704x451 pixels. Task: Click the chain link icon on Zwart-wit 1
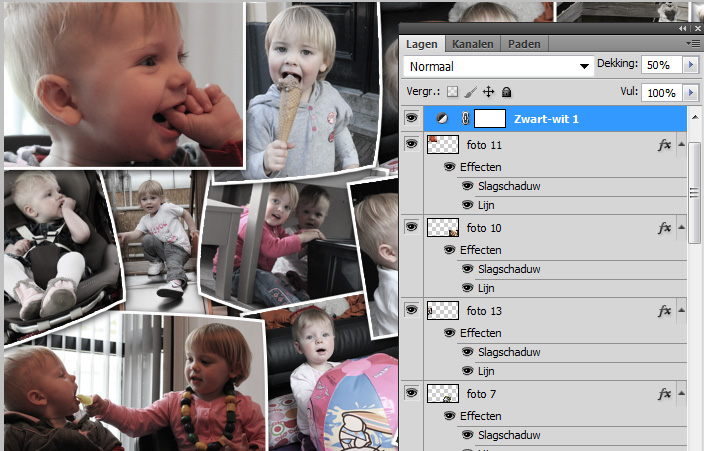coord(465,119)
